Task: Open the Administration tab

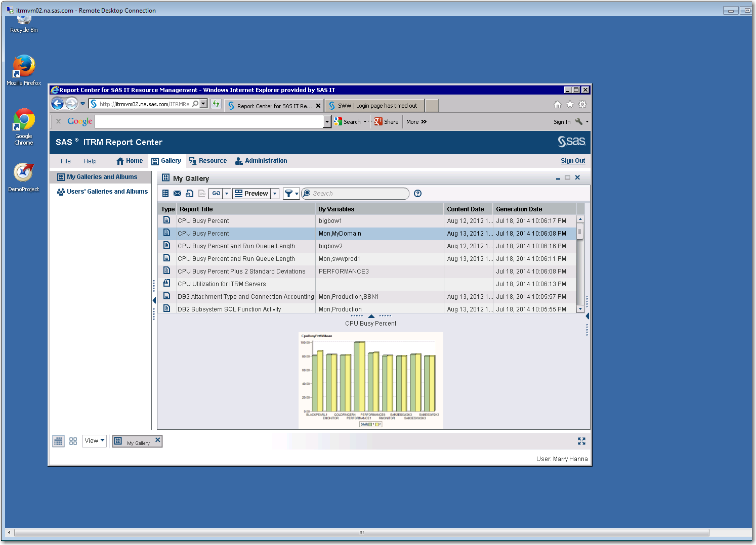Action: pos(261,161)
